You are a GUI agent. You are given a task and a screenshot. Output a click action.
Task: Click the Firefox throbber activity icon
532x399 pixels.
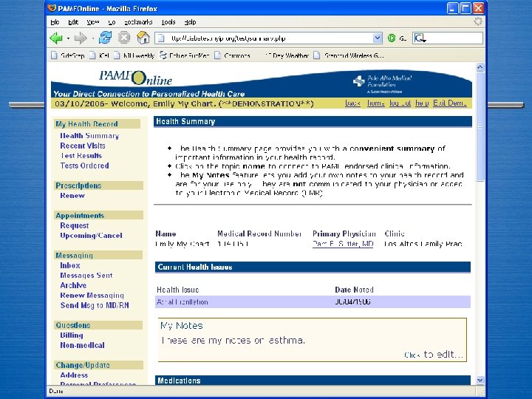point(478,21)
